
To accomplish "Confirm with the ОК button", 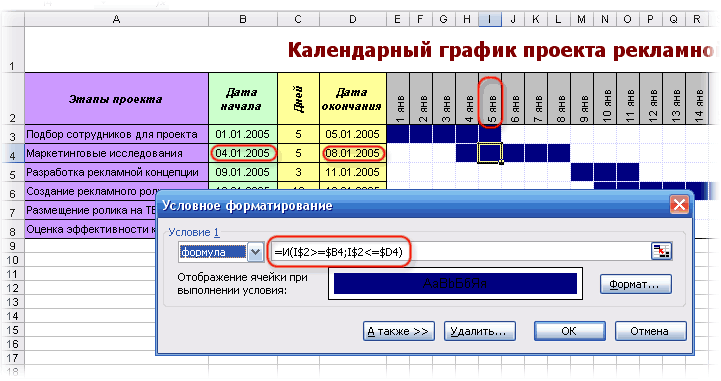I will point(569,331).
